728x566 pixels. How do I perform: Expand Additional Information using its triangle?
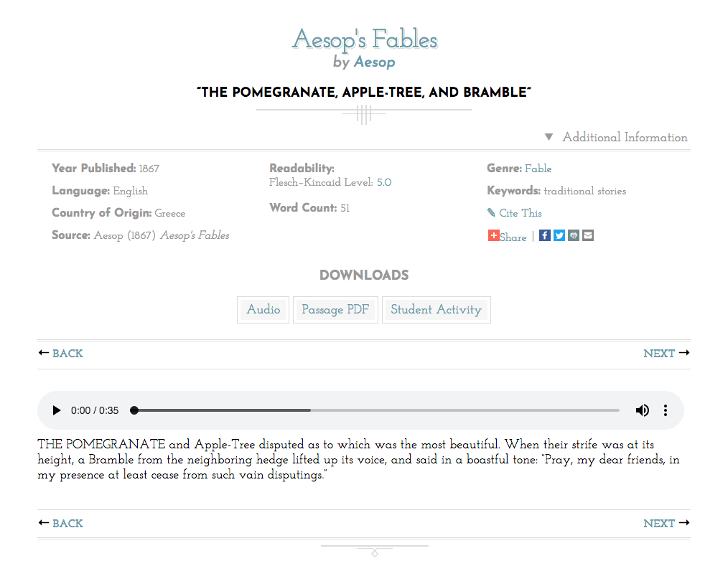549,137
